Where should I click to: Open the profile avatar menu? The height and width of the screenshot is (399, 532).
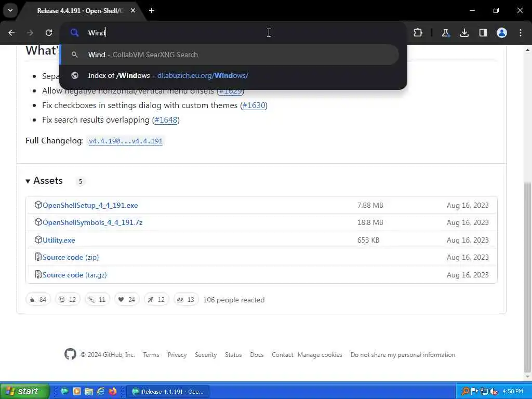pos(502,33)
